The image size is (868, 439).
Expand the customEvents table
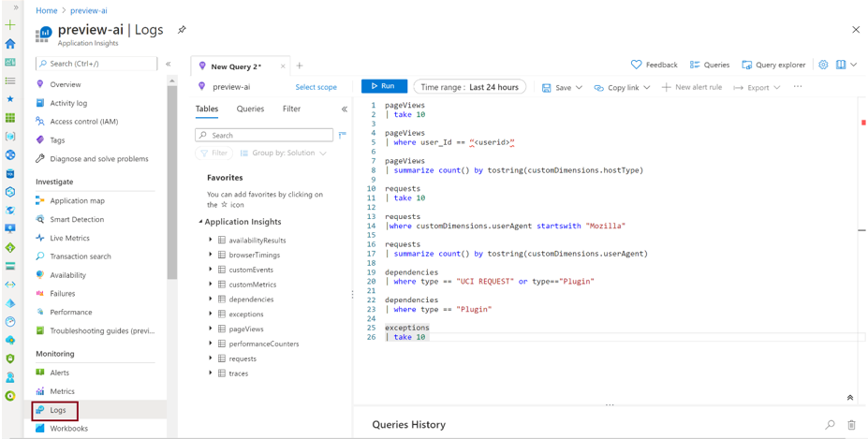point(211,269)
